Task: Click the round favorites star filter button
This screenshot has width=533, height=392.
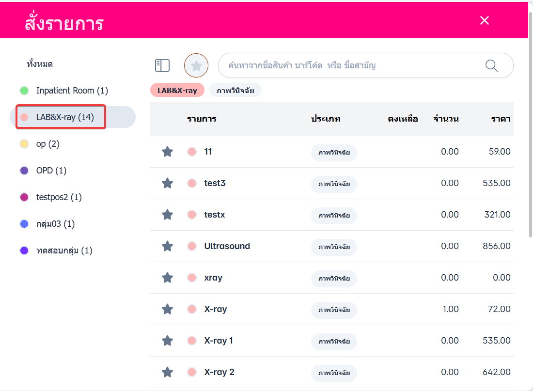Action: tap(196, 65)
